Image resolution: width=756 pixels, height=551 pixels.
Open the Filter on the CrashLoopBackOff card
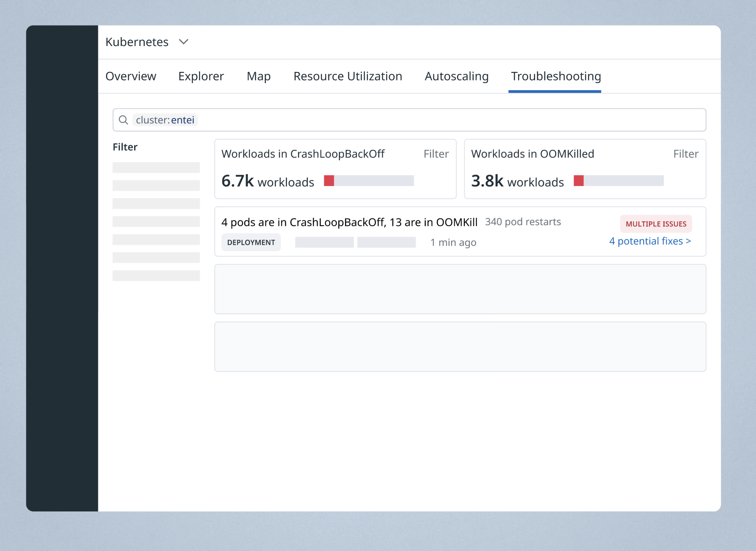point(435,154)
